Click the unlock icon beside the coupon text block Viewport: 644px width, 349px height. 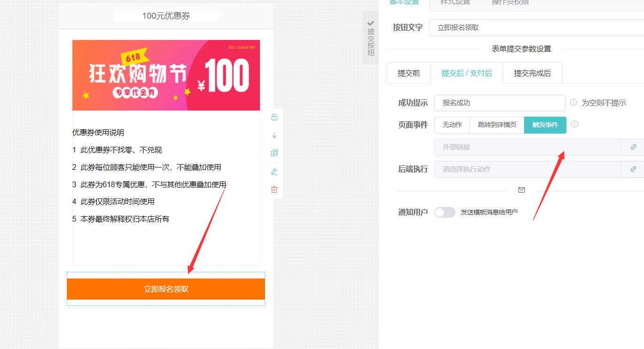275,118
